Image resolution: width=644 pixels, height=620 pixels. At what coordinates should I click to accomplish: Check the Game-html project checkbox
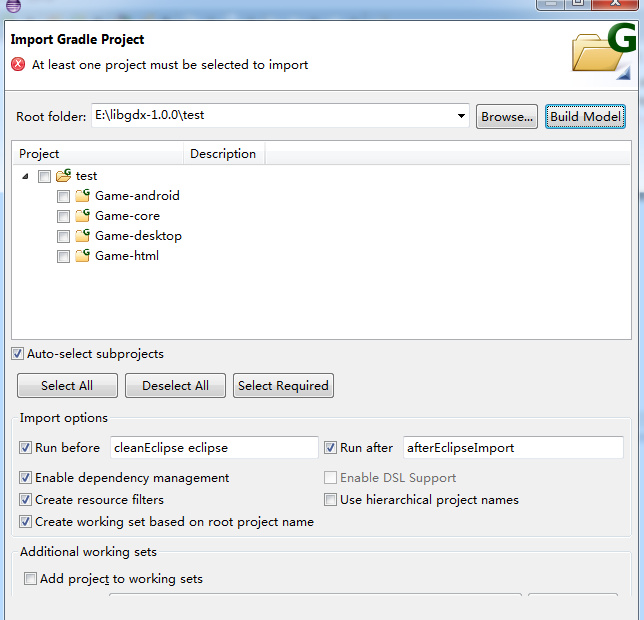[63, 257]
